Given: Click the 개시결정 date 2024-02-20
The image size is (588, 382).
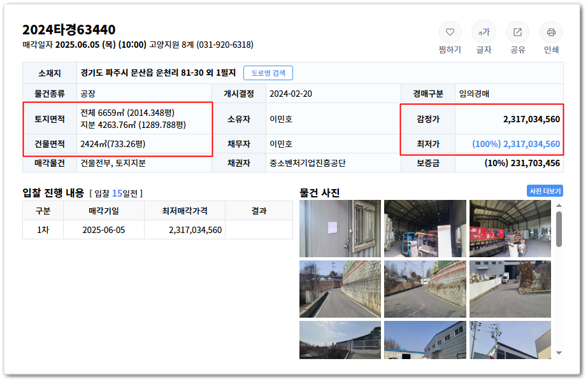Looking at the screenshot, I should 290,94.
